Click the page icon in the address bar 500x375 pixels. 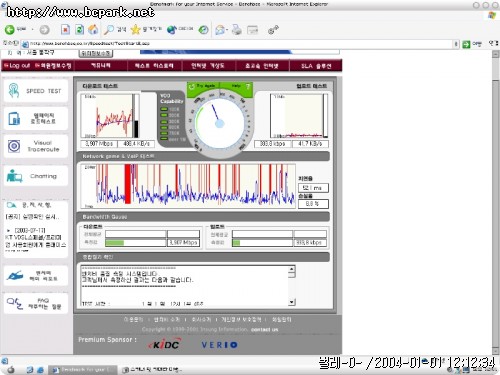[x=25, y=44]
